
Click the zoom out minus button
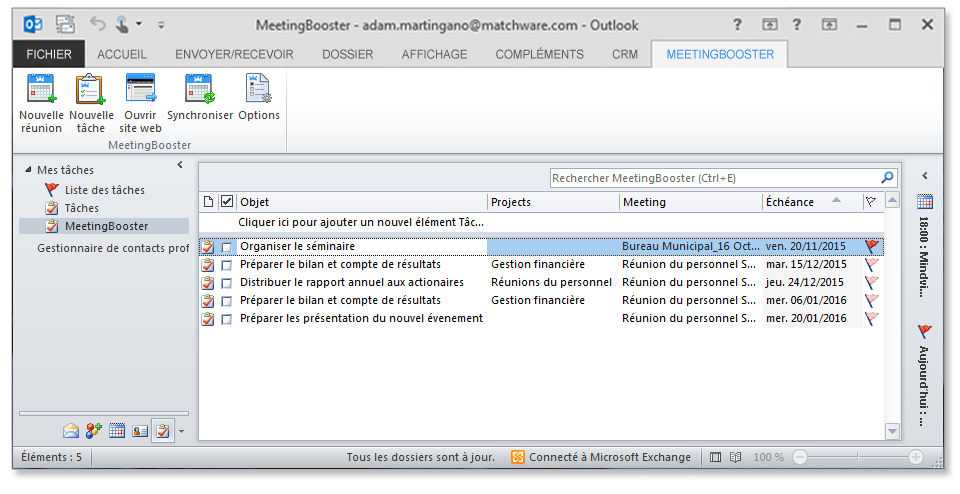pos(800,457)
